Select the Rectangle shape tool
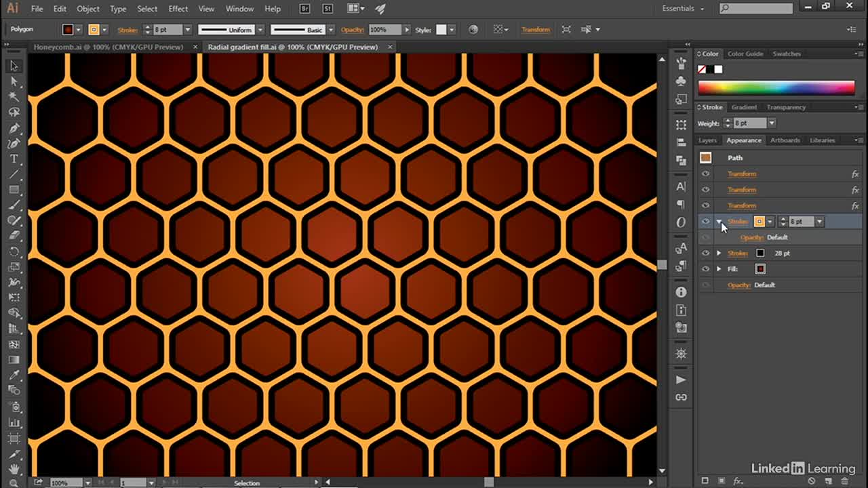The height and width of the screenshot is (488, 868). 14,190
